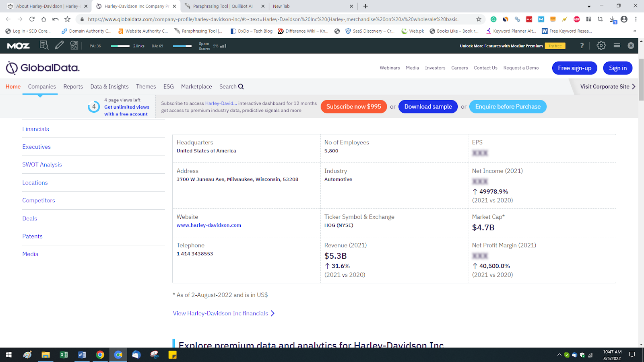Open Word from the taskbar

click(x=82, y=355)
